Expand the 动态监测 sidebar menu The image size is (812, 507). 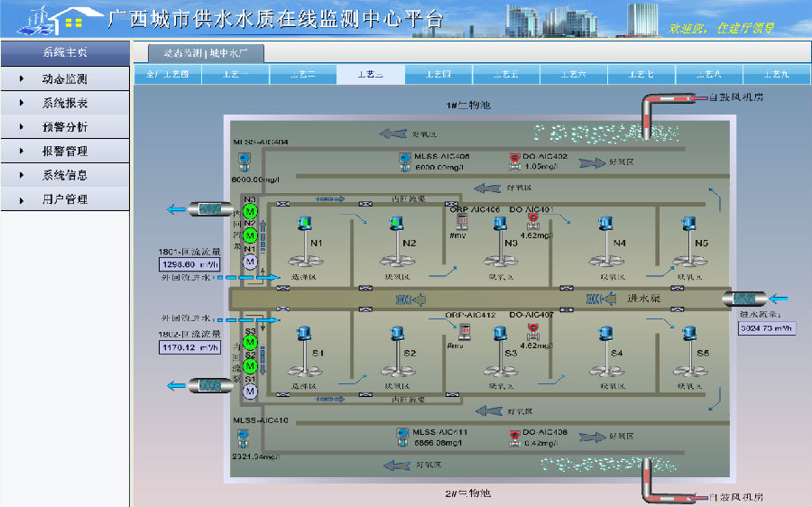[x=64, y=79]
